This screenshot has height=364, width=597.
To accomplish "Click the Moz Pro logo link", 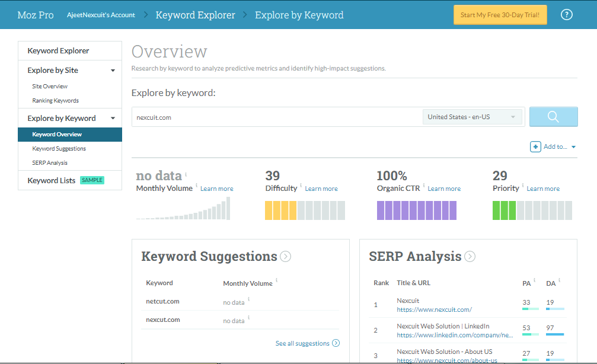I will [x=36, y=15].
